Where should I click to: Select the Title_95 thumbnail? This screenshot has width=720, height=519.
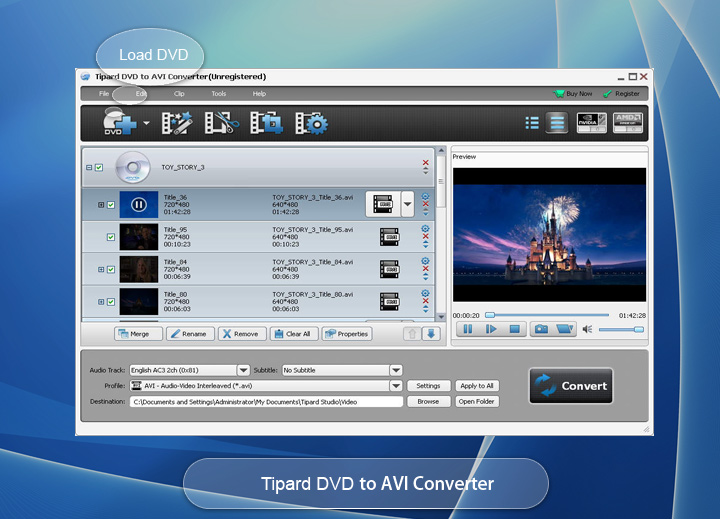[139, 237]
